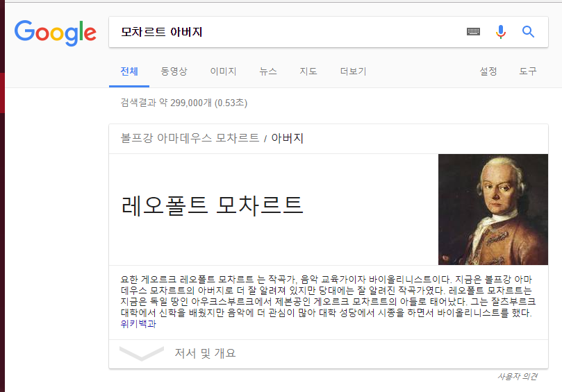Viewport: 562px width, 392px height.
Task: Open the Leopold Mozart portrait thumbnail
Action: click(x=493, y=210)
